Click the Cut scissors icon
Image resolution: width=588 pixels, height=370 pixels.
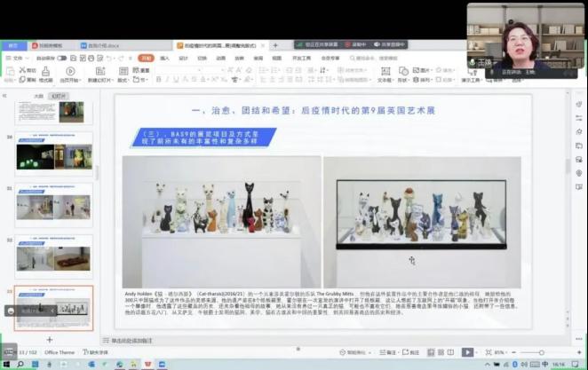(22, 70)
